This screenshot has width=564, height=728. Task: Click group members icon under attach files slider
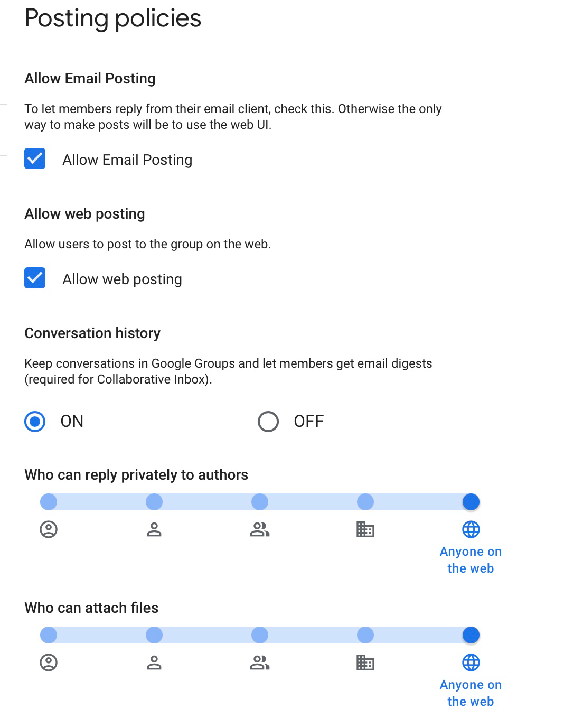pos(260,662)
